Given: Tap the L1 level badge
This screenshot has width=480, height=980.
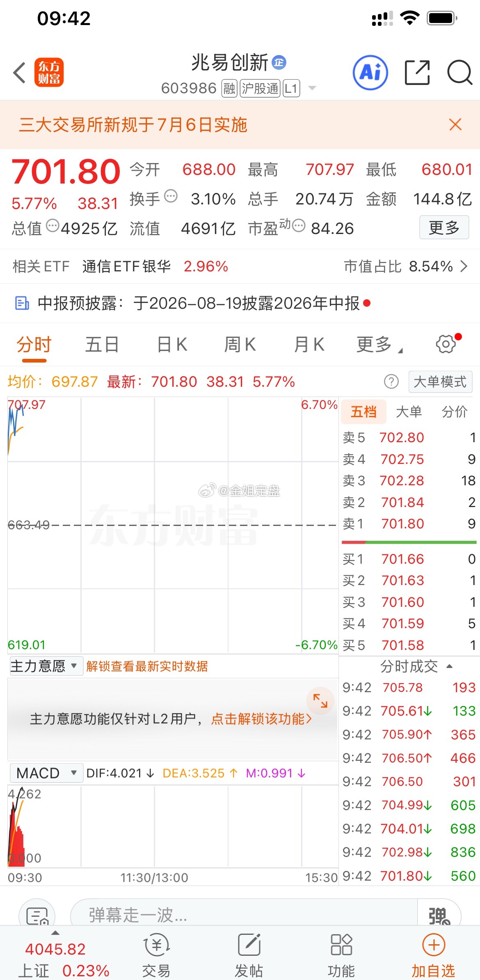Looking at the screenshot, I should pos(291,88).
